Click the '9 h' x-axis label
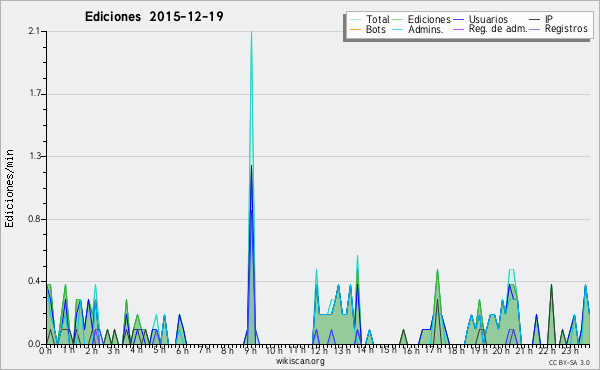 click(x=250, y=350)
